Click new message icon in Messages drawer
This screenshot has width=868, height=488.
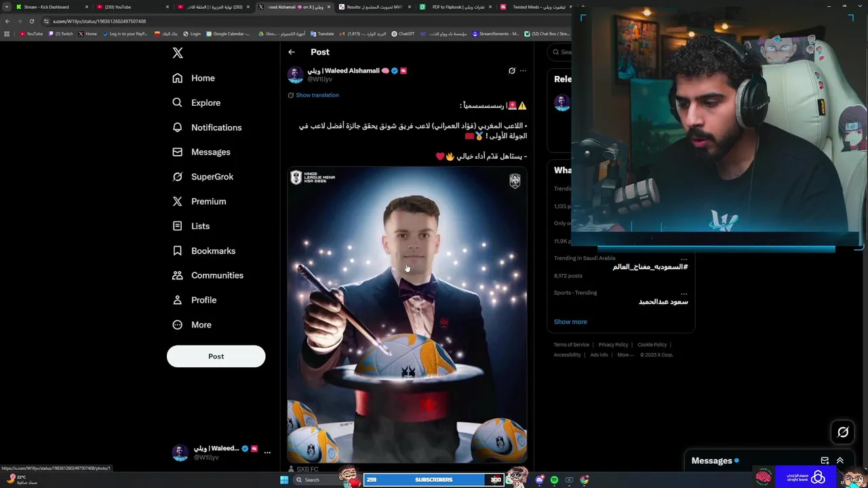click(825, 461)
